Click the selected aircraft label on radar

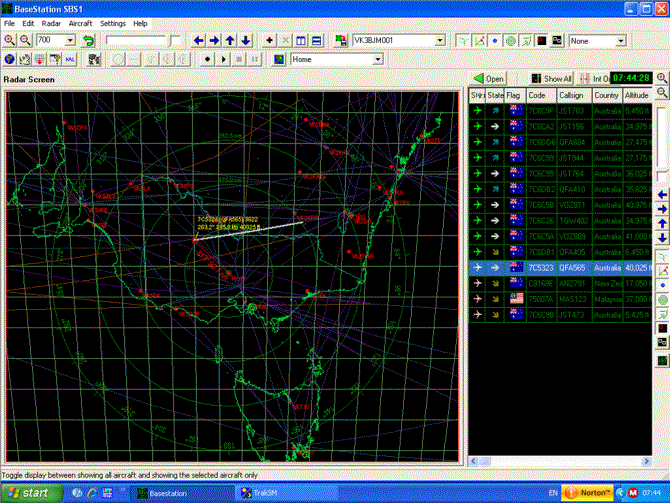tap(228, 223)
